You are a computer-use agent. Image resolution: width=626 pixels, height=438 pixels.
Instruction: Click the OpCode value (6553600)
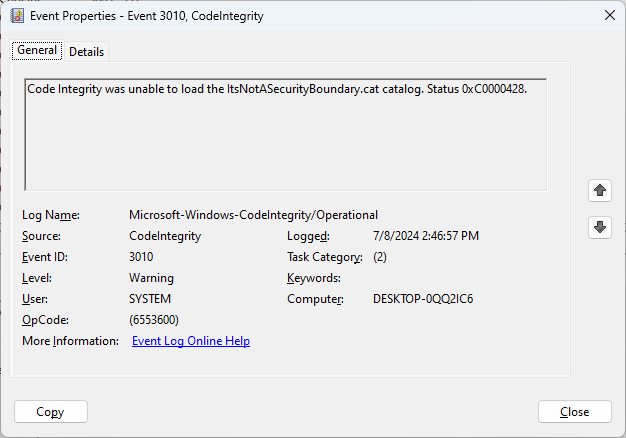[x=155, y=320]
